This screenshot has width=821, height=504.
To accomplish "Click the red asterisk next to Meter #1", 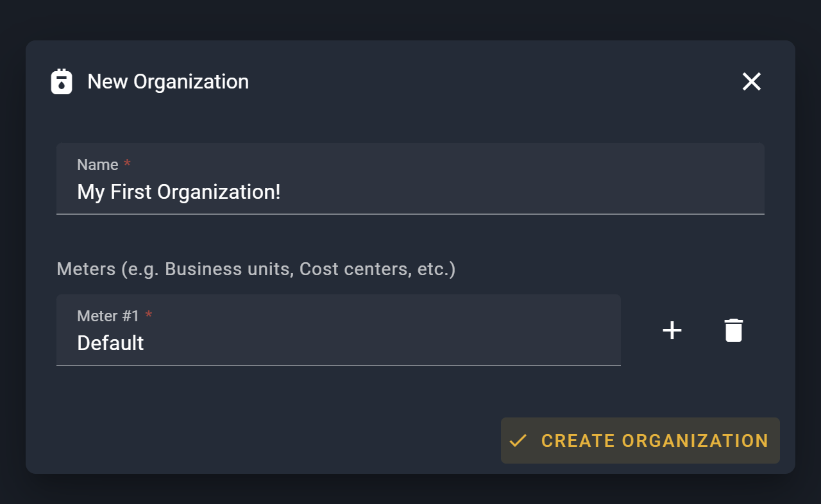I will coord(149,315).
